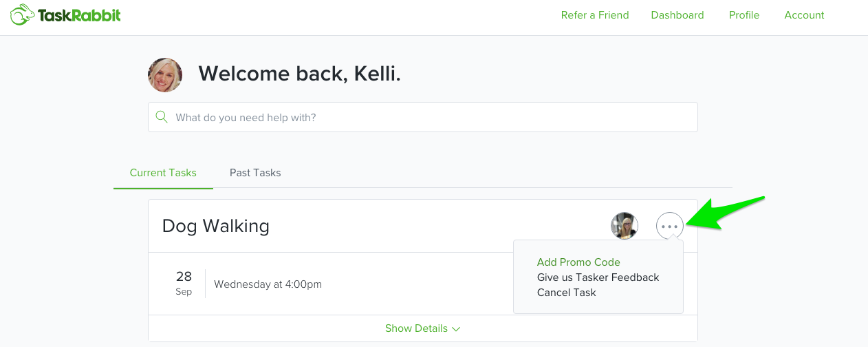Go to the Dashboard page
The width and height of the screenshot is (868, 347).
(677, 15)
